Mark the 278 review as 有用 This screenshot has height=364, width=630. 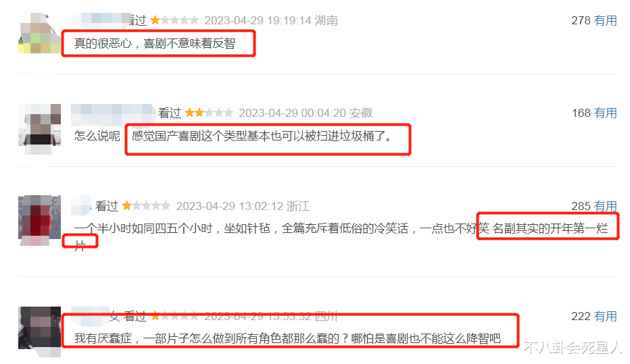(606, 20)
